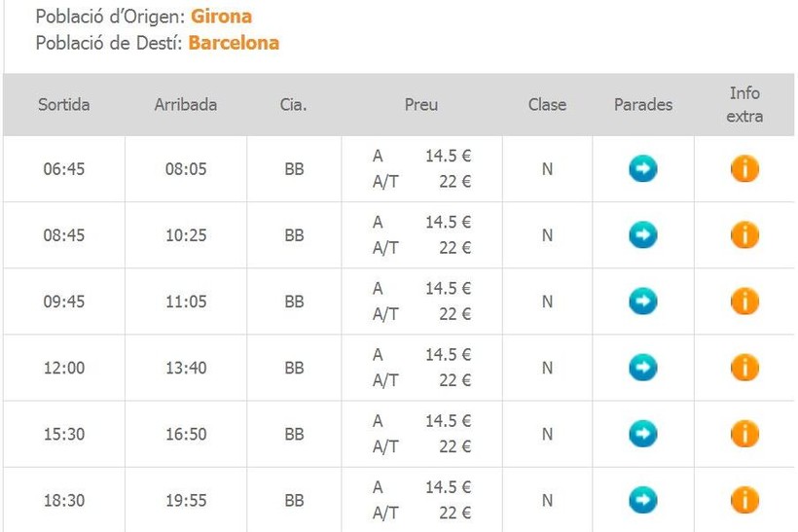The image size is (798, 532).
Task: Open extra info for the 15:30 bus
Action: [x=744, y=434]
